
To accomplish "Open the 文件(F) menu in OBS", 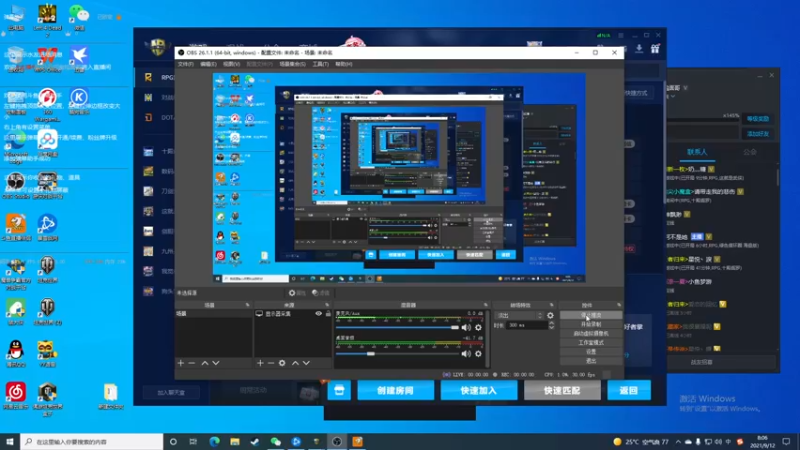I will coord(186,64).
